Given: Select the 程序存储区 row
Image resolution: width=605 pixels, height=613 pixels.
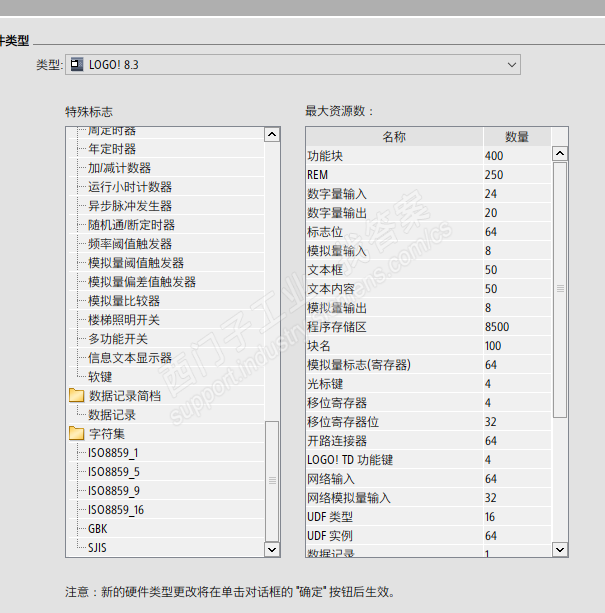Looking at the screenshot, I should point(428,327).
